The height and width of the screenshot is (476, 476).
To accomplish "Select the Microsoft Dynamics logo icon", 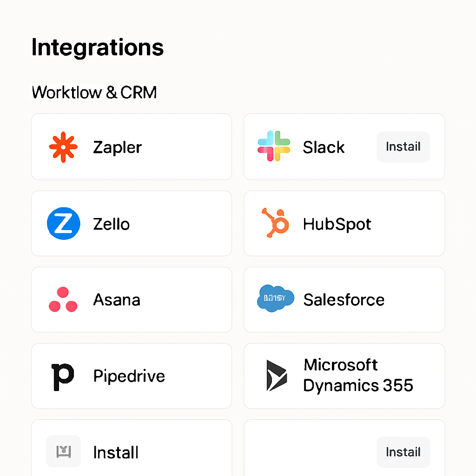I will (275, 376).
